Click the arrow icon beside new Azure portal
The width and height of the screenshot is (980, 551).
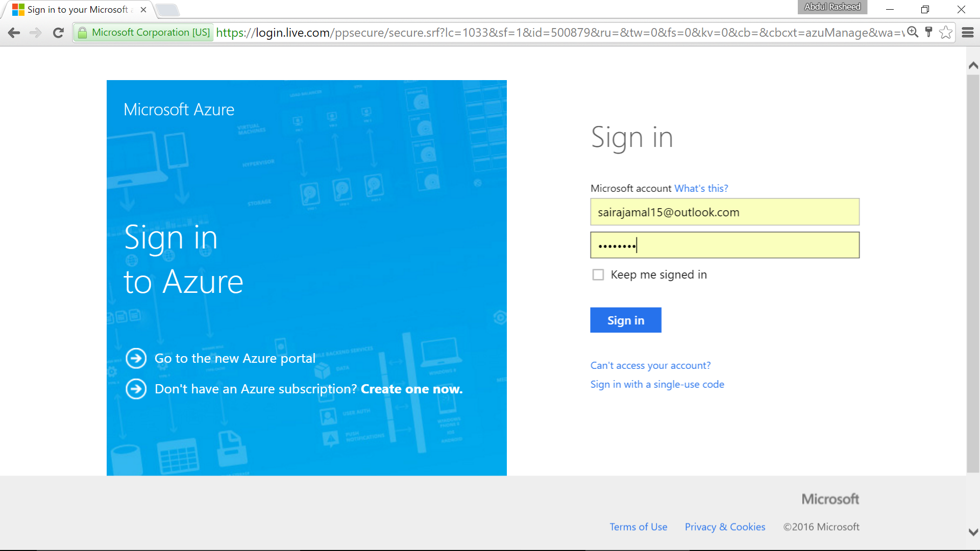pos(136,358)
